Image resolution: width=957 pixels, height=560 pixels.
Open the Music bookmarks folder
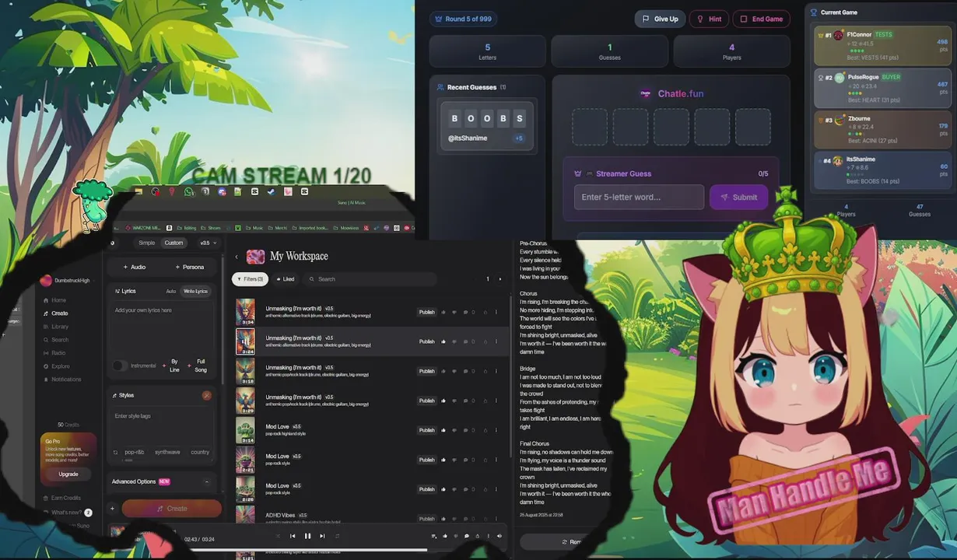pyautogui.click(x=255, y=228)
